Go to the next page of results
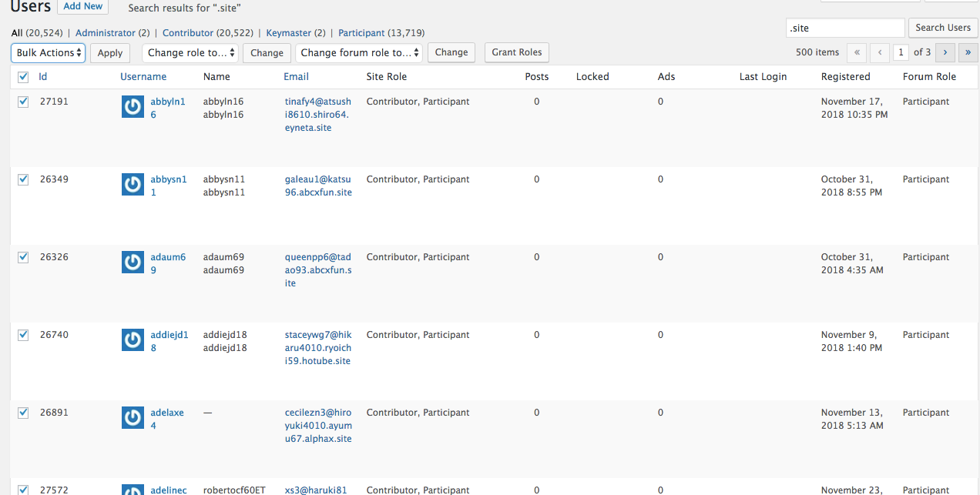The height and width of the screenshot is (495, 980). (945, 52)
